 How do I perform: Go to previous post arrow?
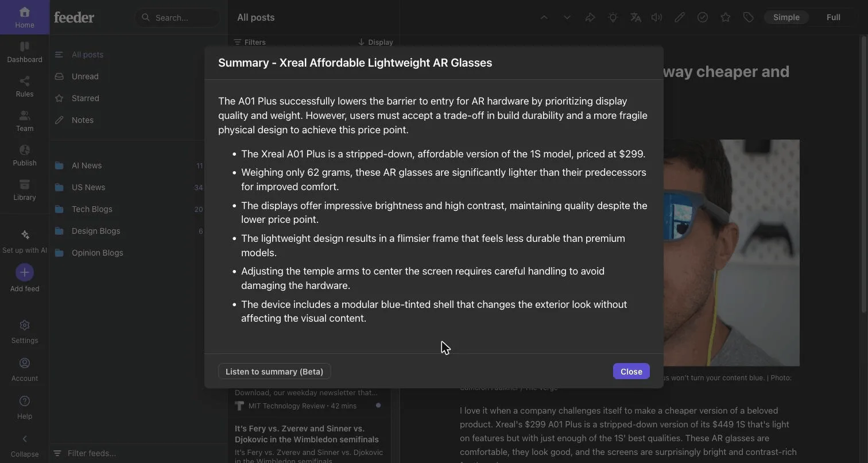[544, 17]
